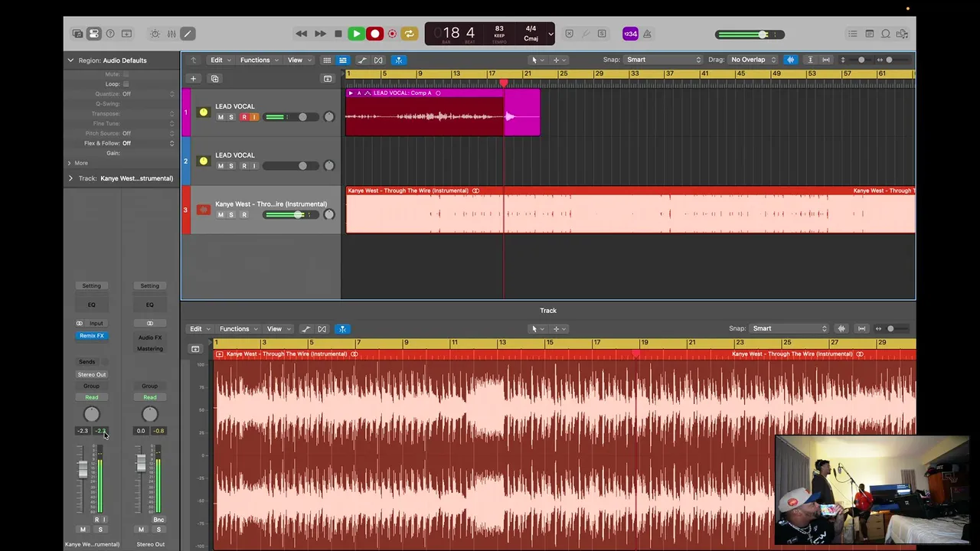The width and height of the screenshot is (980, 551).
Task: Open the Mixer faders icon
Action: tap(171, 34)
